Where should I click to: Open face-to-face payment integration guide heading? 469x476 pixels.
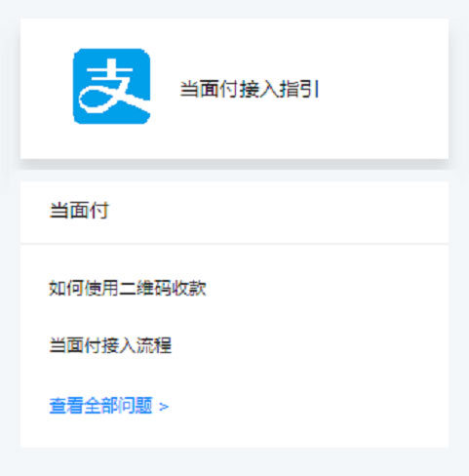[x=250, y=89]
